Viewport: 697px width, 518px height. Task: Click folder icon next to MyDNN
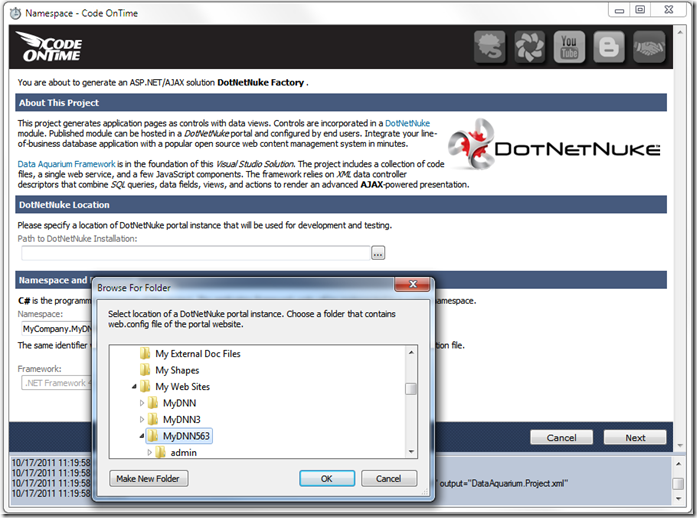[x=152, y=403]
